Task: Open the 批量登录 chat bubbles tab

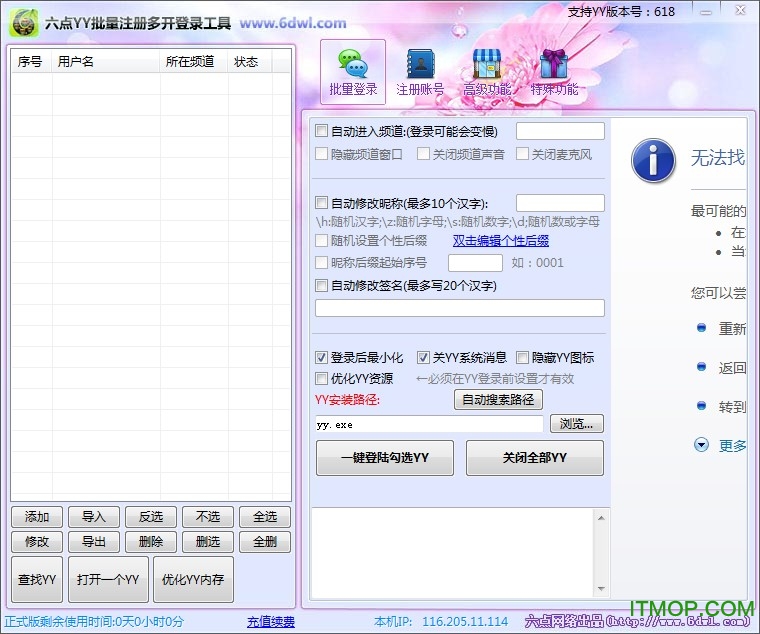Action: click(353, 72)
